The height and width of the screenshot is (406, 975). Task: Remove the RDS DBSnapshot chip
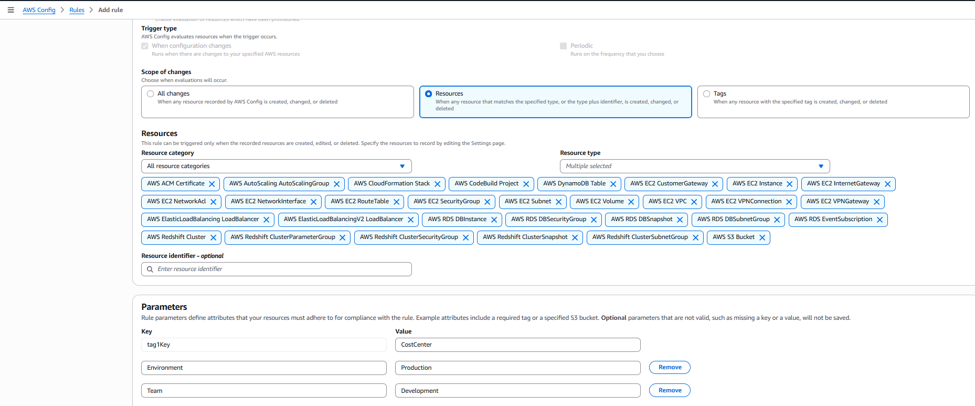click(x=680, y=220)
